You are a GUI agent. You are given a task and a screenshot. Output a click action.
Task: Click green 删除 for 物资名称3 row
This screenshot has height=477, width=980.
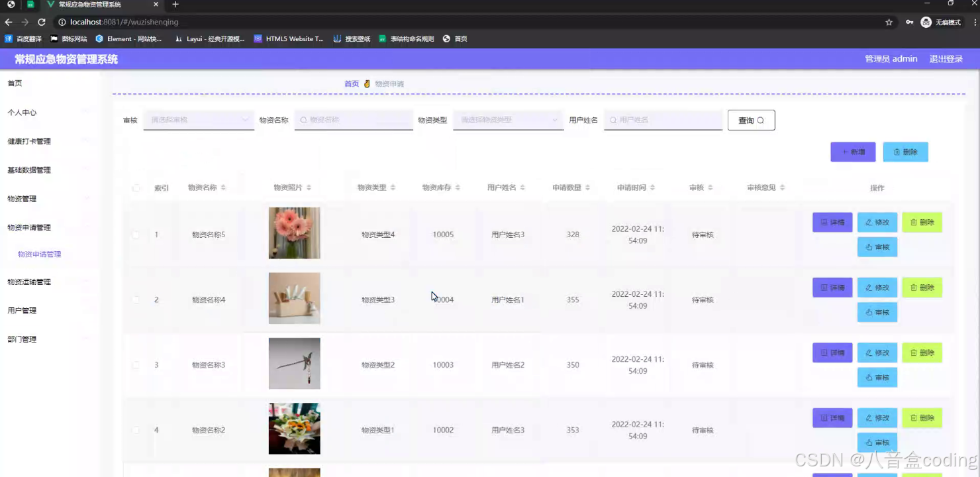pyautogui.click(x=922, y=352)
